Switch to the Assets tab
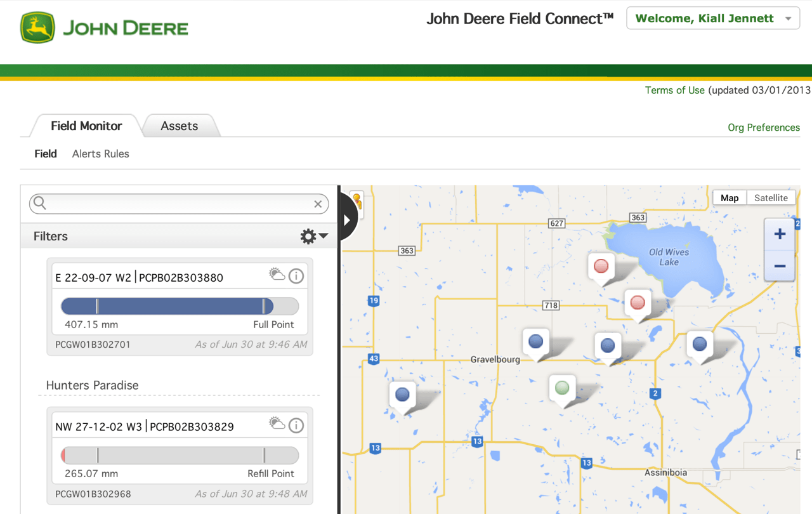The width and height of the screenshot is (812, 514). (180, 126)
